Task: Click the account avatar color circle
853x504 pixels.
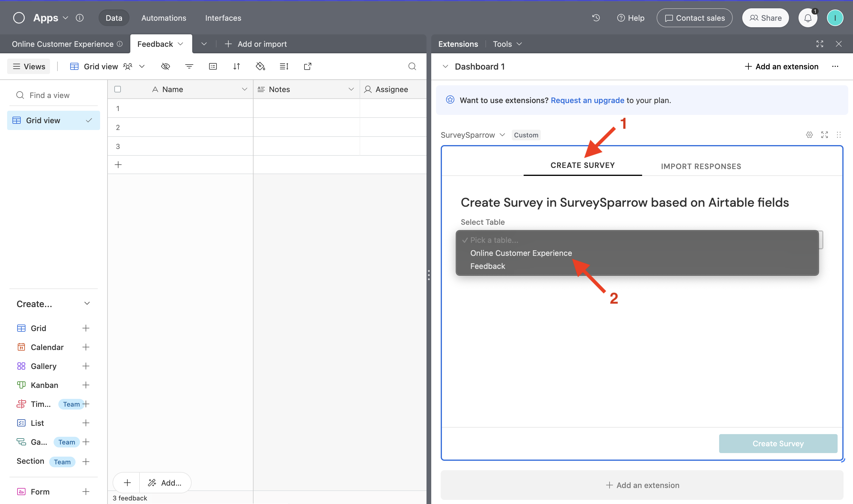Action: coord(835,18)
